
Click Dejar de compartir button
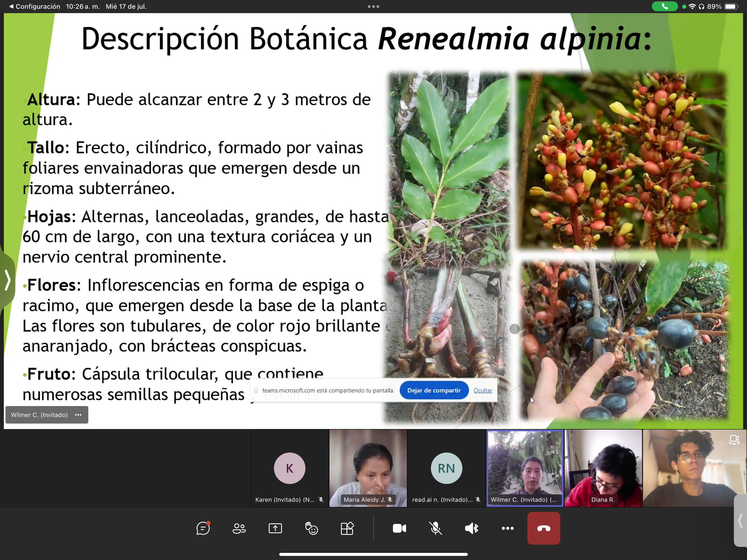[x=434, y=390]
